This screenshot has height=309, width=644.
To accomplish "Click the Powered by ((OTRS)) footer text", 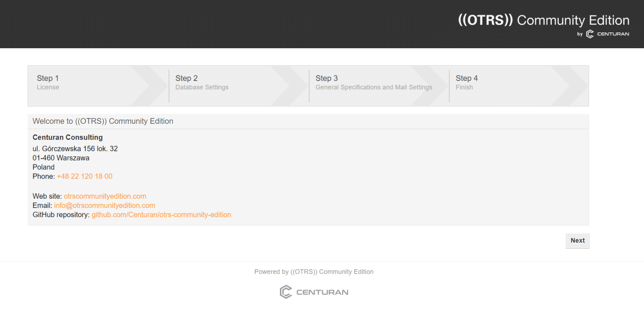I will [314, 272].
